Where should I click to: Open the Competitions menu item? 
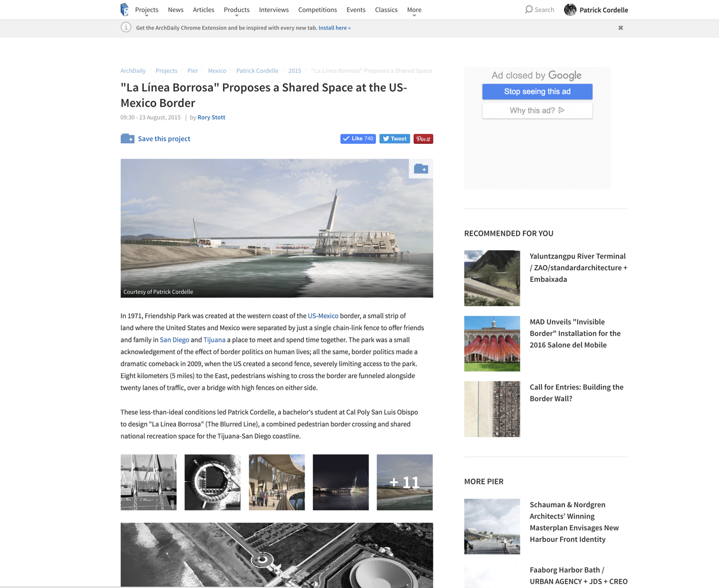click(317, 10)
